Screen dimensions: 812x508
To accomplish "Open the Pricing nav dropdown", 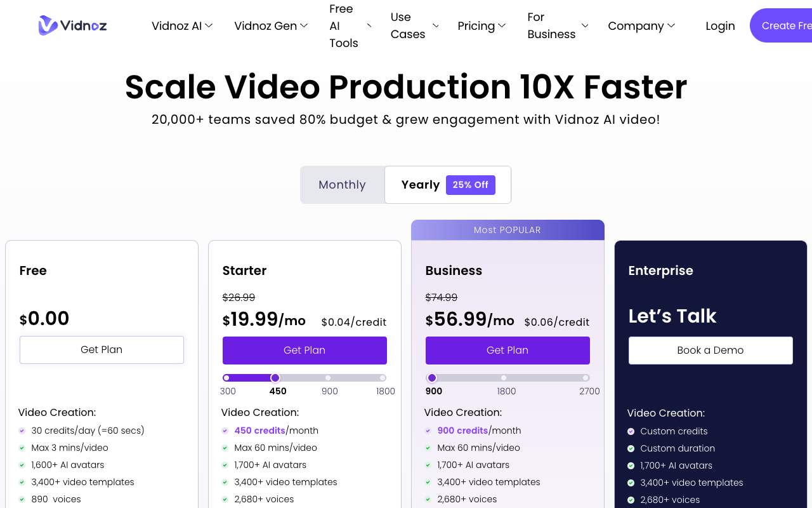I will [x=481, y=25].
